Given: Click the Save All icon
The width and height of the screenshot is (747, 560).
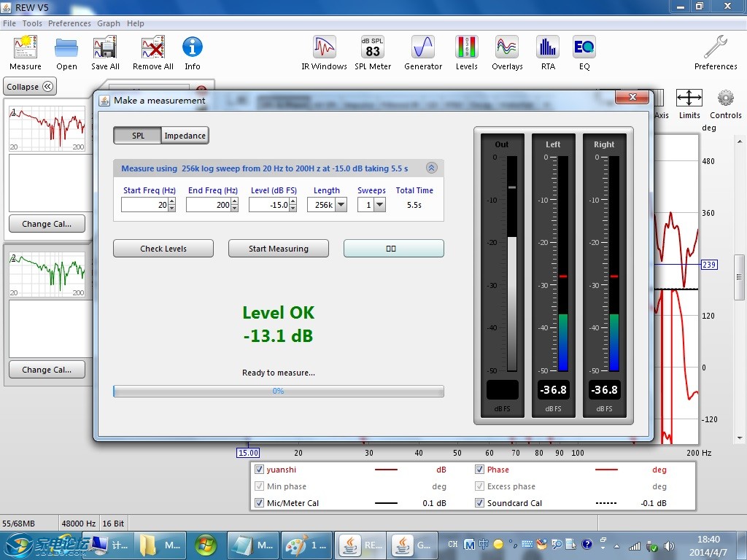Looking at the screenshot, I should [105, 52].
